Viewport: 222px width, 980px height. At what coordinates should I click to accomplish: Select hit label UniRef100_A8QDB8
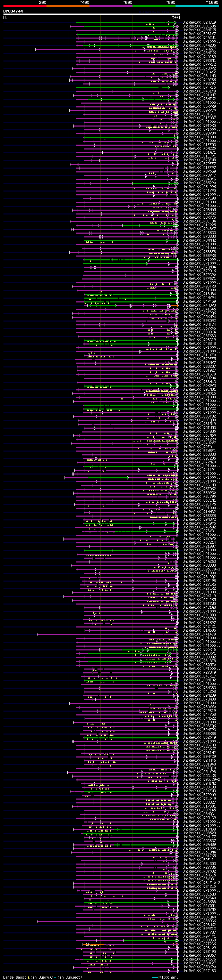point(199,565)
